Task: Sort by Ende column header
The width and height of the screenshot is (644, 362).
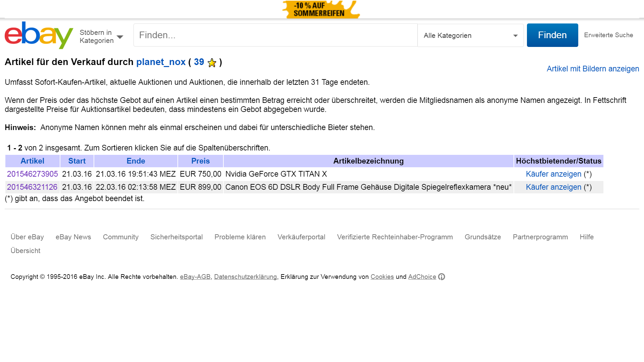Action: click(x=136, y=161)
